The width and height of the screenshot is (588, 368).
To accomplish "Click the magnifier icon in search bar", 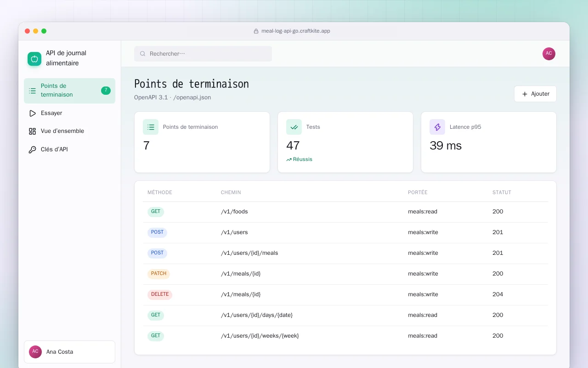I will pyautogui.click(x=143, y=54).
